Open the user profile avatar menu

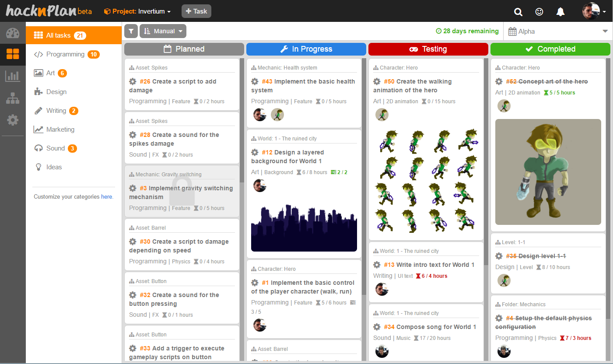(x=594, y=11)
